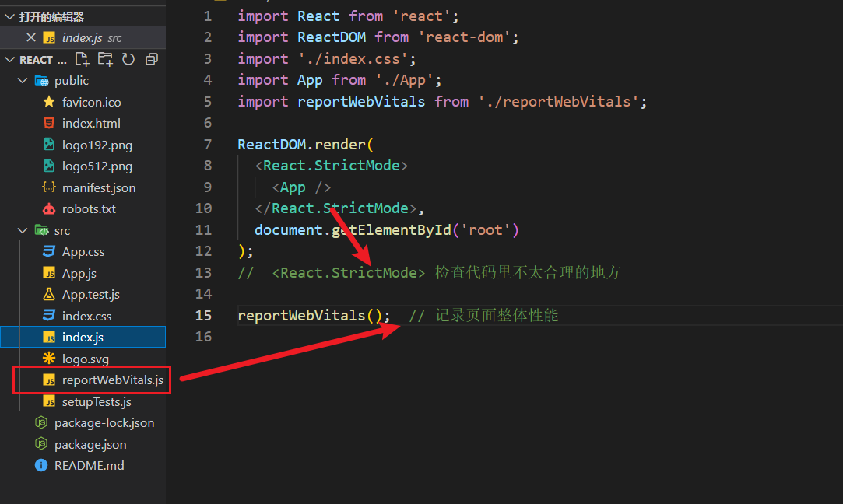The width and height of the screenshot is (843, 504).
Task: Select index.js src entry in open editors
Action: coord(83,37)
